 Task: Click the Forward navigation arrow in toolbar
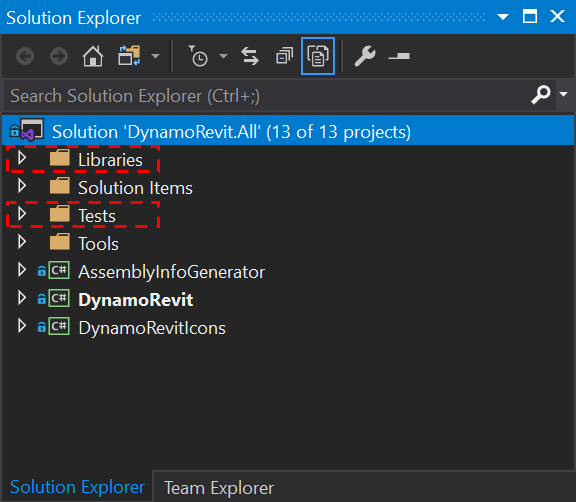[59, 56]
